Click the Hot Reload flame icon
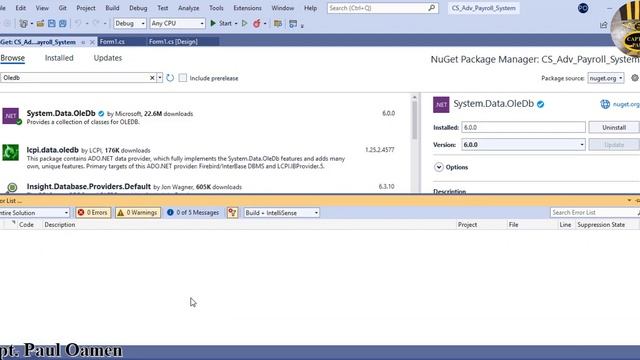The height and width of the screenshot is (360, 640). coord(256,24)
